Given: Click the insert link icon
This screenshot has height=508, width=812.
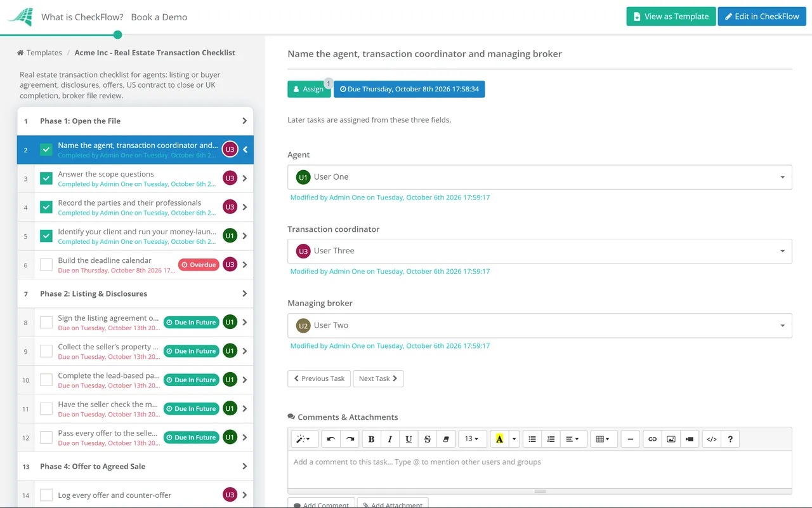Looking at the screenshot, I should [652, 439].
